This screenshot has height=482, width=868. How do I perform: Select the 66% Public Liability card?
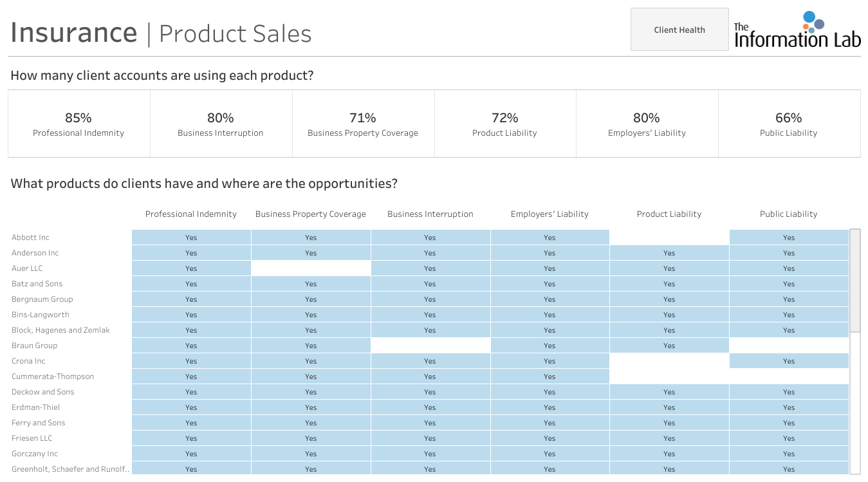[789, 124]
